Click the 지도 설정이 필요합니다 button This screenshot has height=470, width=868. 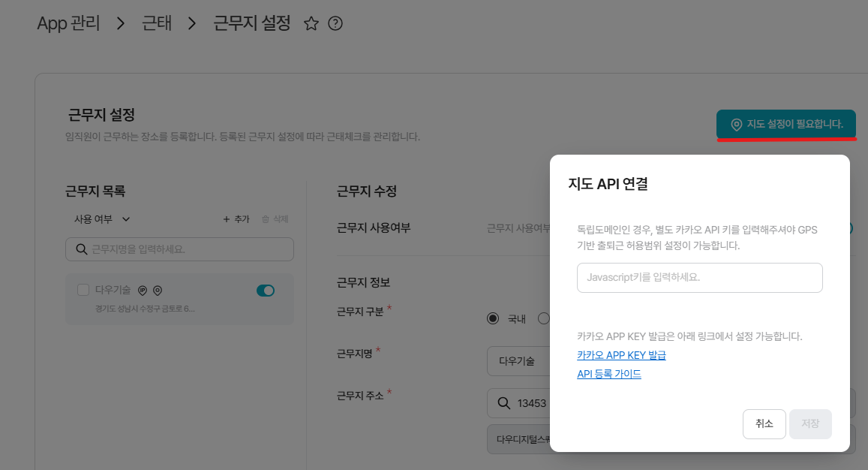tap(785, 124)
